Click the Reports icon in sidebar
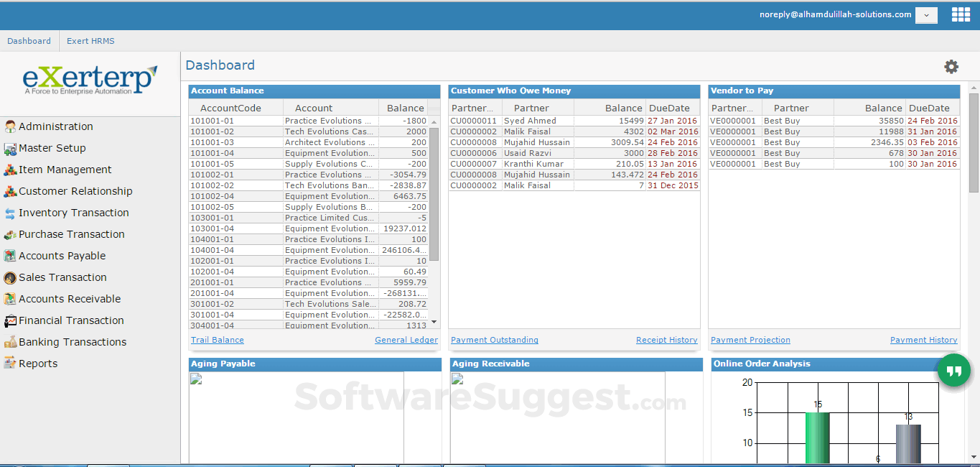This screenshot has height=467, width=980. pos(10,364)
